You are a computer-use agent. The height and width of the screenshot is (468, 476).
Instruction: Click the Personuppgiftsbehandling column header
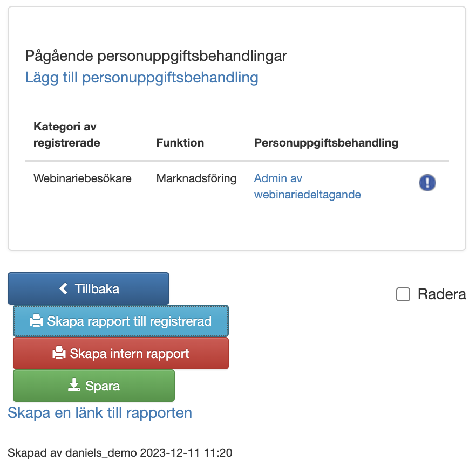pyautogui.click(x=326, y=143)
